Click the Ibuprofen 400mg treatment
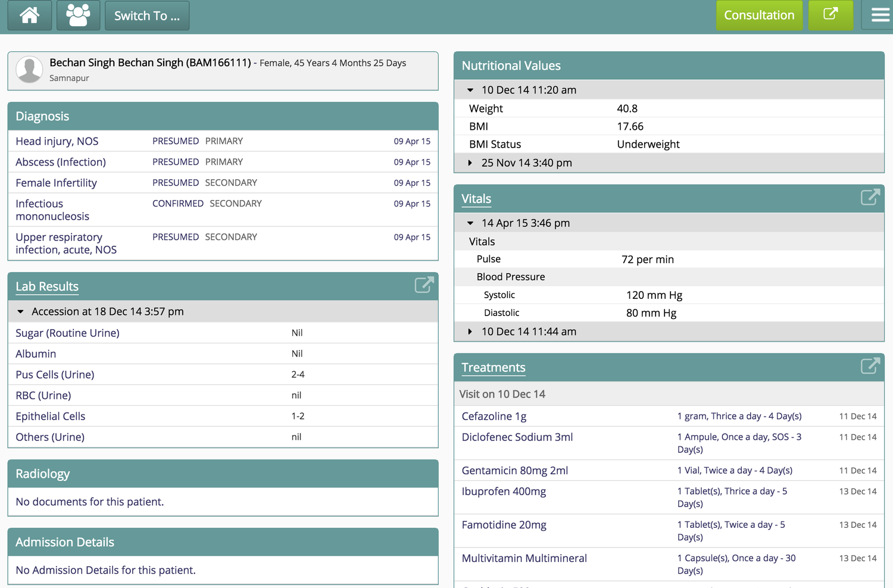 (504, 491)
